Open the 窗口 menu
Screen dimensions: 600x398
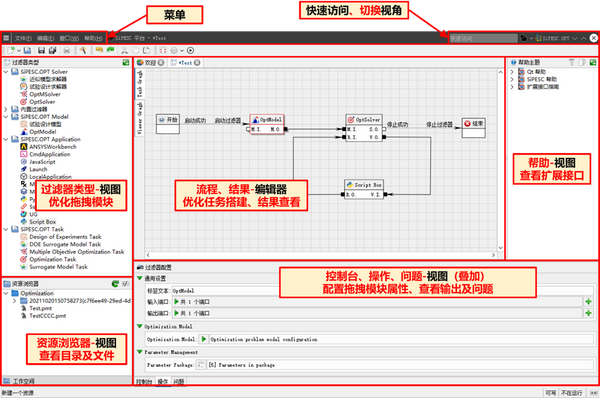(x=69, y=38)
